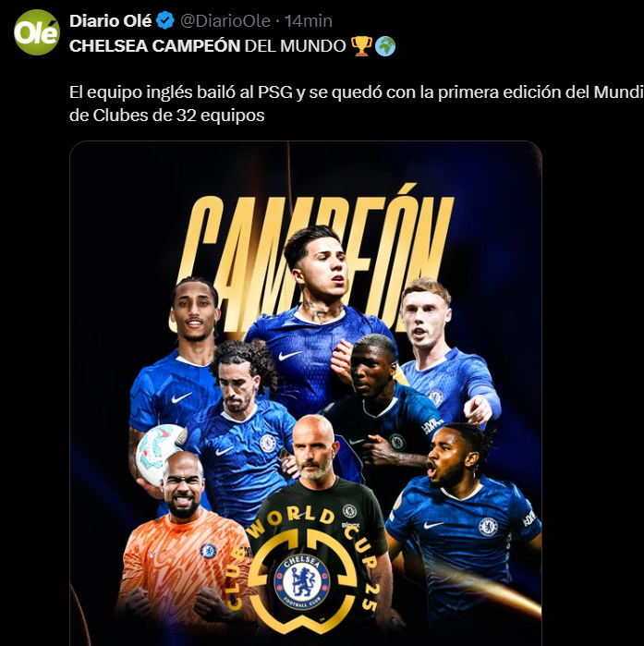This screenshot has width=644, height=646.
Task: Open the 14min timestamp link
Action: pyautogui.click(x=309, y=21)
